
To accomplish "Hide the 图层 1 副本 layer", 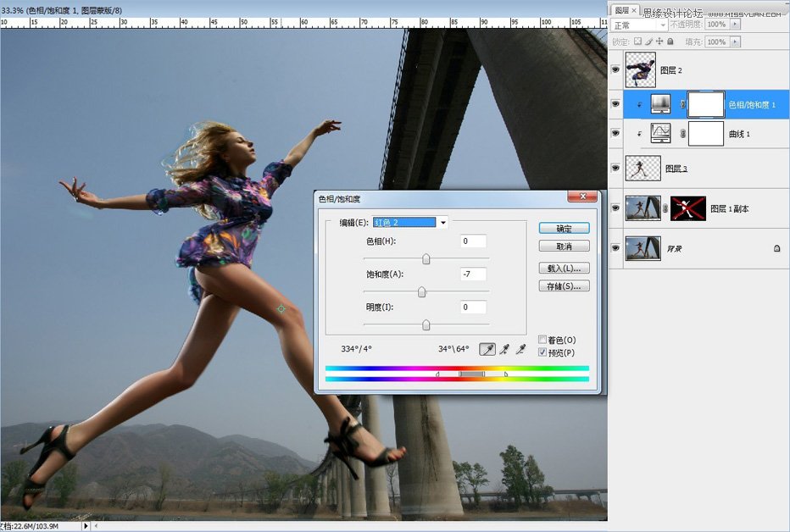I will tap(615, 208).
